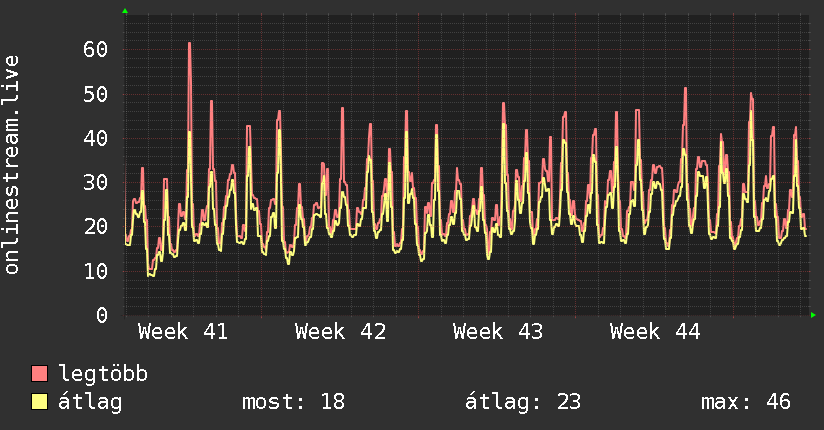Click the 40 y-axis tick label
Viewport: 824px width, 430px height.
coord(96,139)
